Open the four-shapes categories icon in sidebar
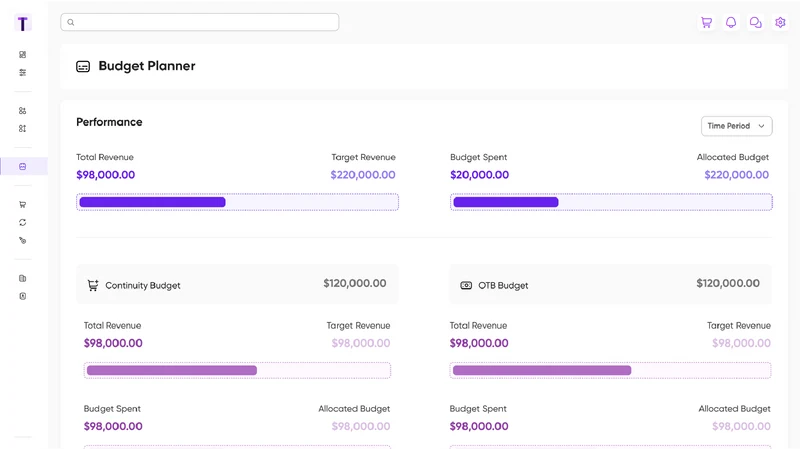Image resolution: width=800 pixels, height=450 pixels. tap(22, 111)
